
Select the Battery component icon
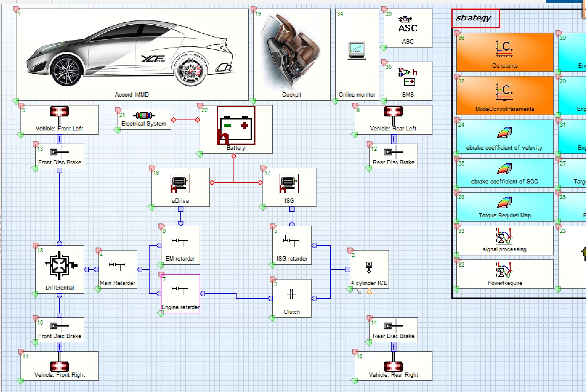[236, 125]
